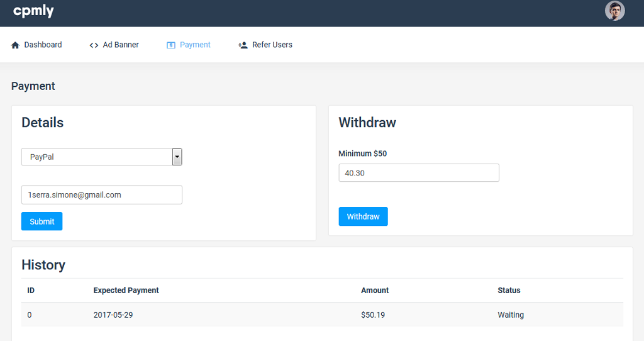This screenshot has height=341, width=644.
Task: Focus the PayPal email address field
Action: tap(101, 195)
